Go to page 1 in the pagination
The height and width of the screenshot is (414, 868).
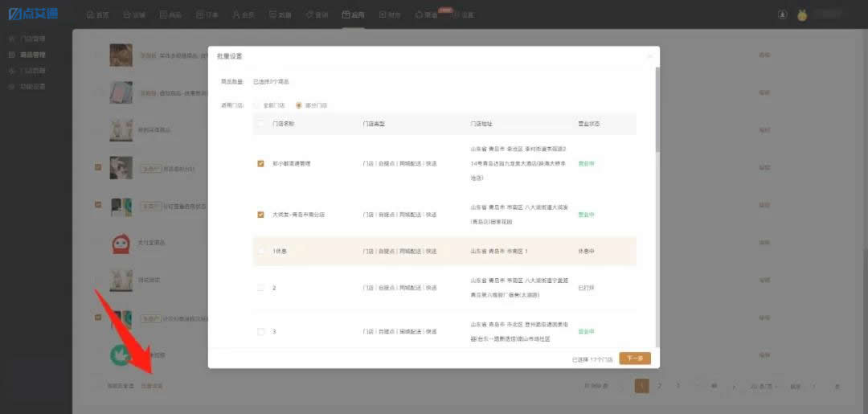coord(641,386)
